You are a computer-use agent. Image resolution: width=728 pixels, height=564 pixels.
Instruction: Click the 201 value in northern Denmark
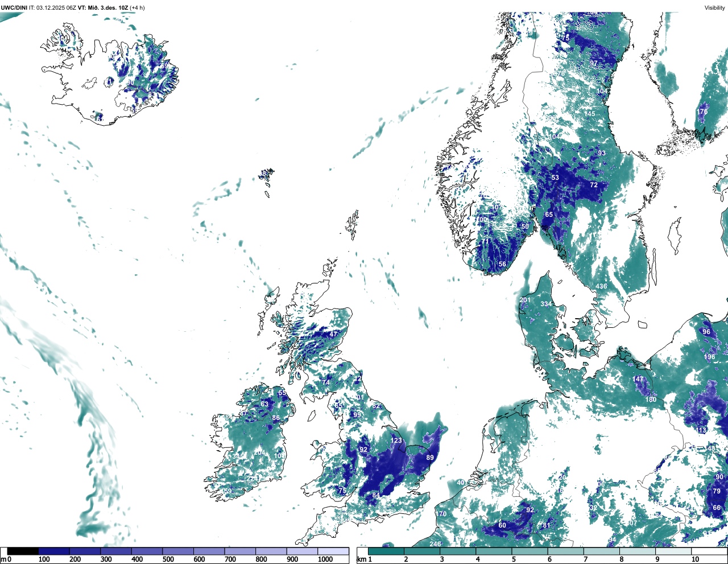(x=525, y=300)
